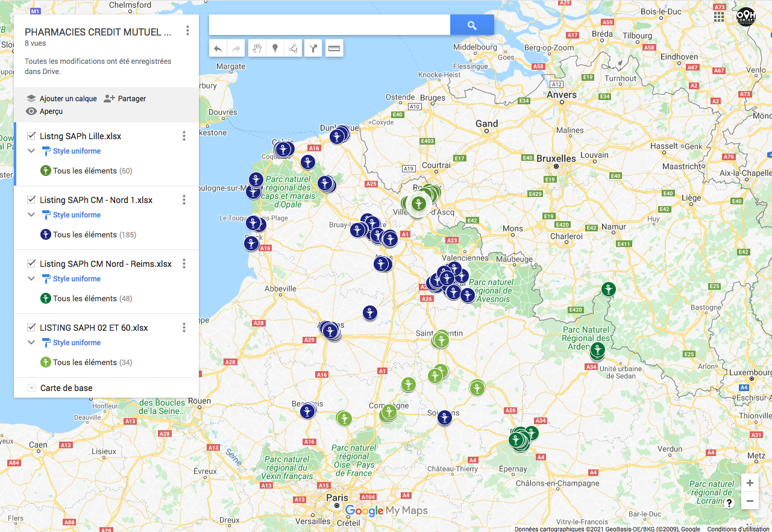Click the Carte de base label

(66, 388)
